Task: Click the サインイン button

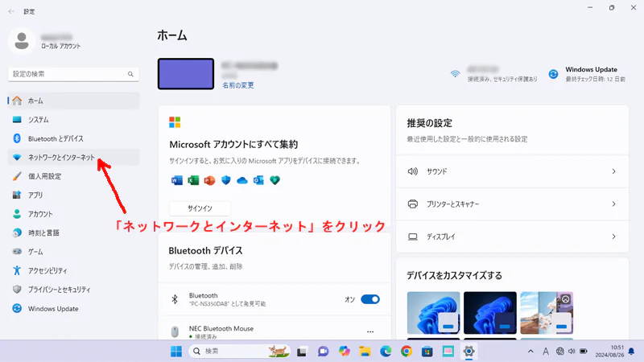Action: click(x=200, y=208)
